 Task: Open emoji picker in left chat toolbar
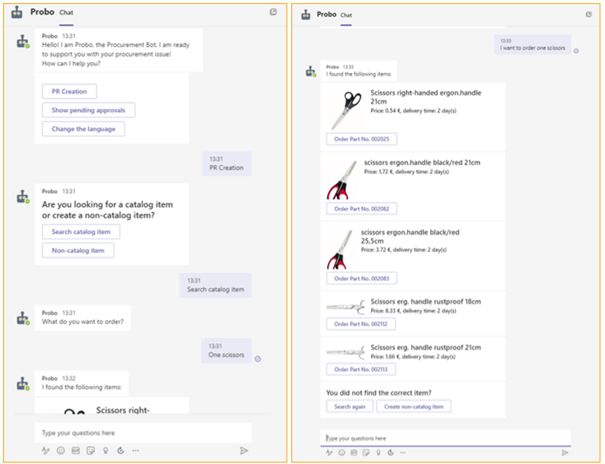[x=61, y=451]
